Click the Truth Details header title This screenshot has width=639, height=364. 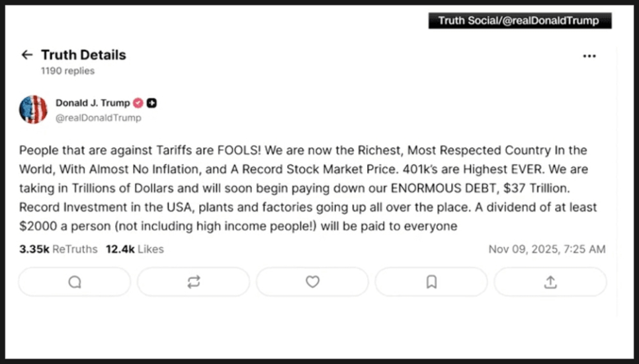[x=83, y=55]
